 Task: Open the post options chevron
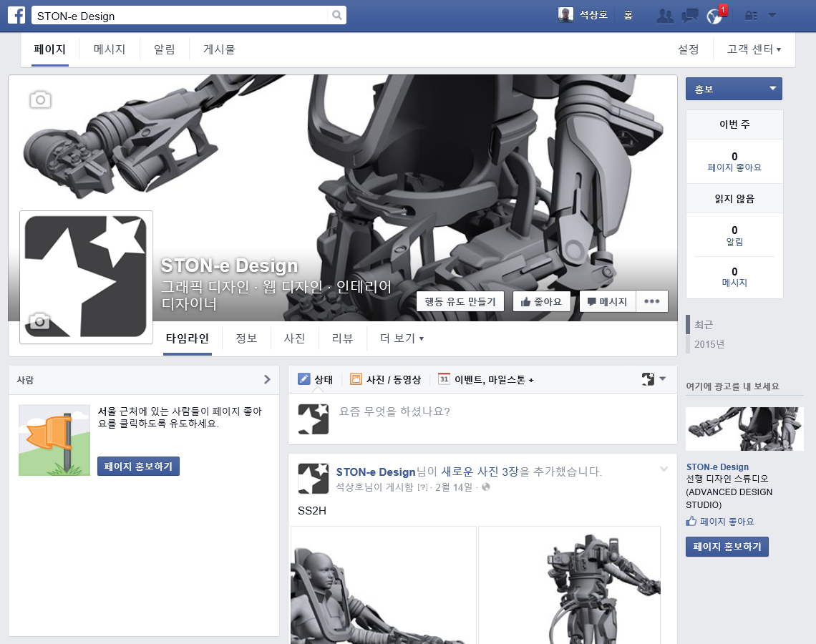pos(664,469)
